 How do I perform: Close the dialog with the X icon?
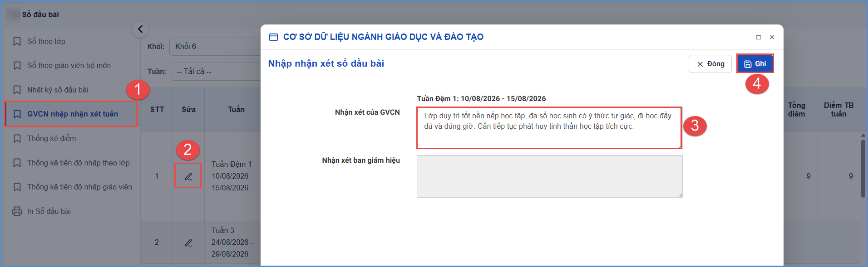coord(772,37)
